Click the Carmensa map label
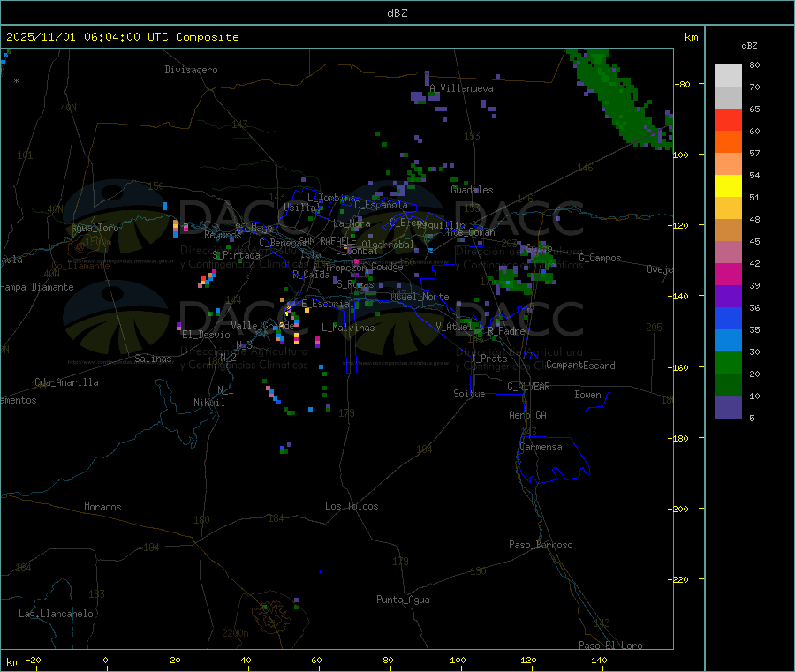Viewport: 795px width, 672px height. coord(541,447)
